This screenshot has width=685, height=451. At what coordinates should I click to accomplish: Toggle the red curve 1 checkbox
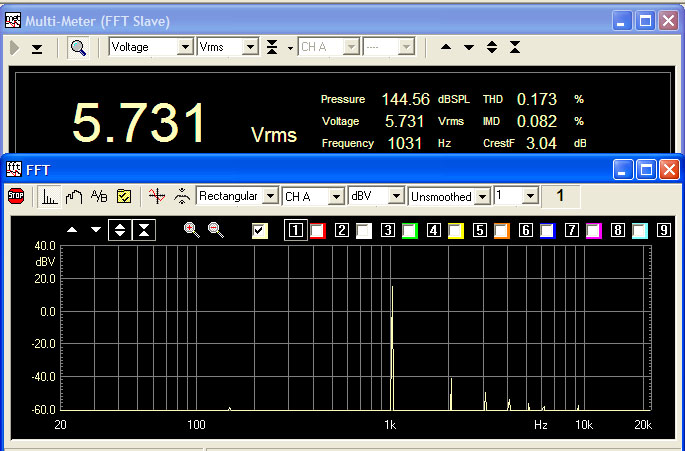[x=318, y=231]
